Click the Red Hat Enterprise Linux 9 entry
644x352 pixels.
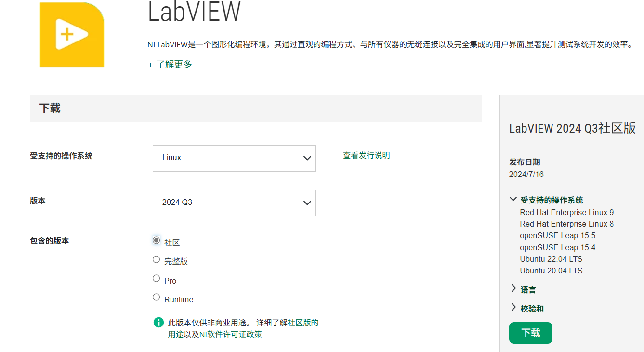[567, 212]
